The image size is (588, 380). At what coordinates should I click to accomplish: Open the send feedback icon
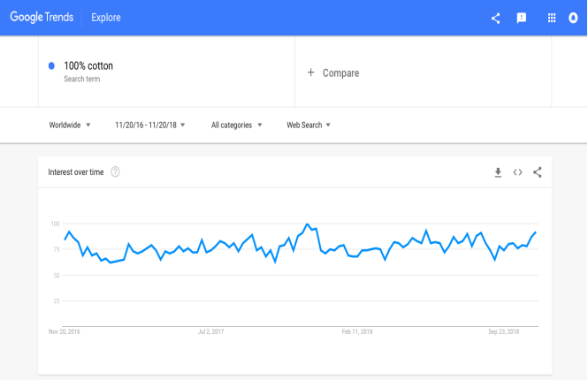[x=522, y=18]
